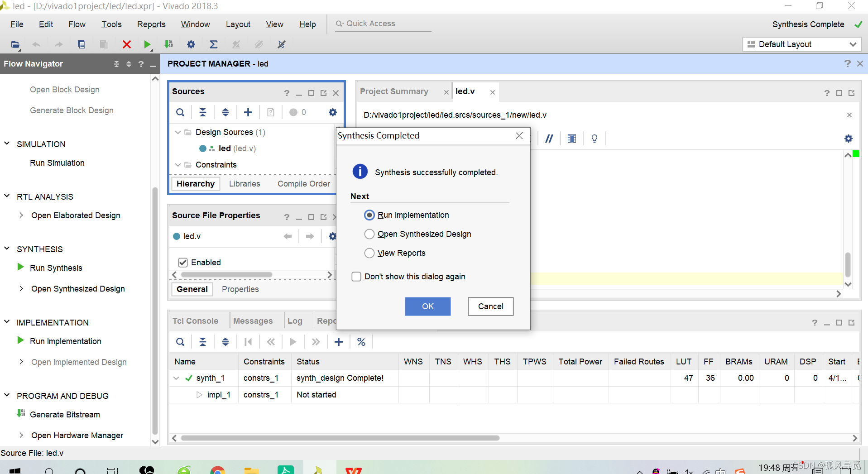Viewport: 868px width, 474px height.
Task: Collapse the synth_1 run row
Action: click(x=176, y=378)
